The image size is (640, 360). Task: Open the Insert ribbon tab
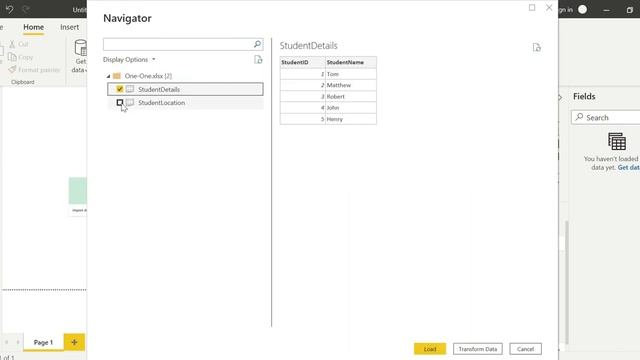pos(69,27)
